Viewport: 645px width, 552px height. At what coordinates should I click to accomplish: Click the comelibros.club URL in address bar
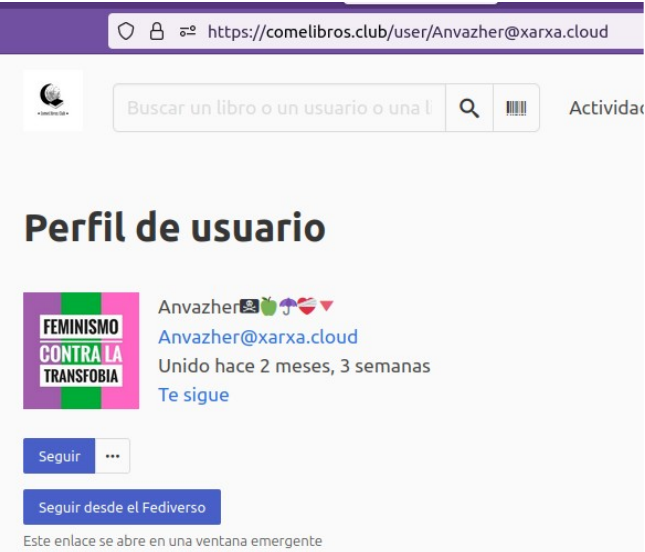(x=408, y=32)
